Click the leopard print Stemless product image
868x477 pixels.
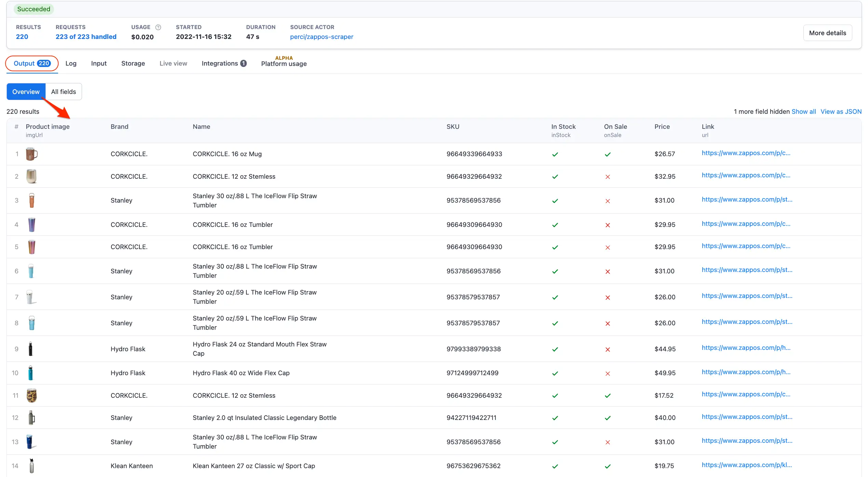31,395
